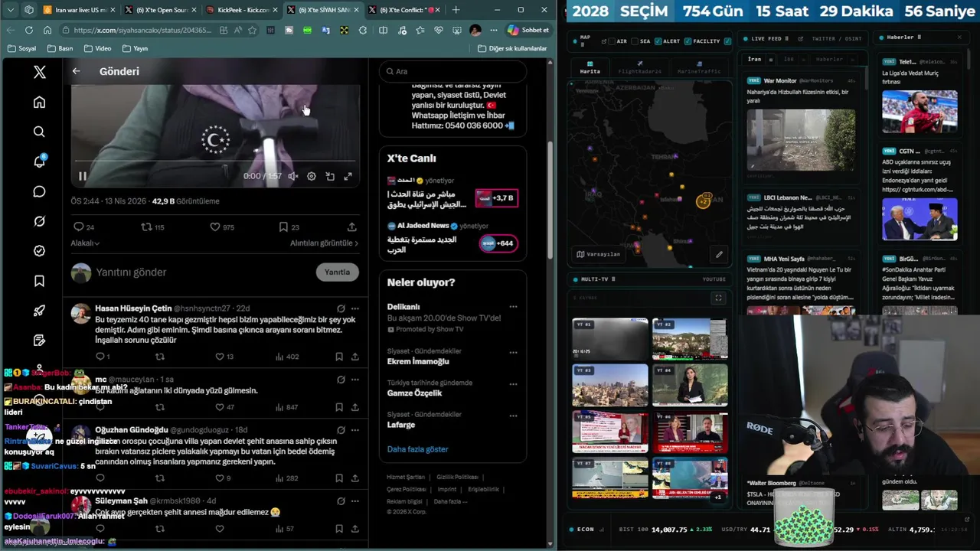Open the video settings gear
This screenshot has height=551, width=980.
point(311,176)
